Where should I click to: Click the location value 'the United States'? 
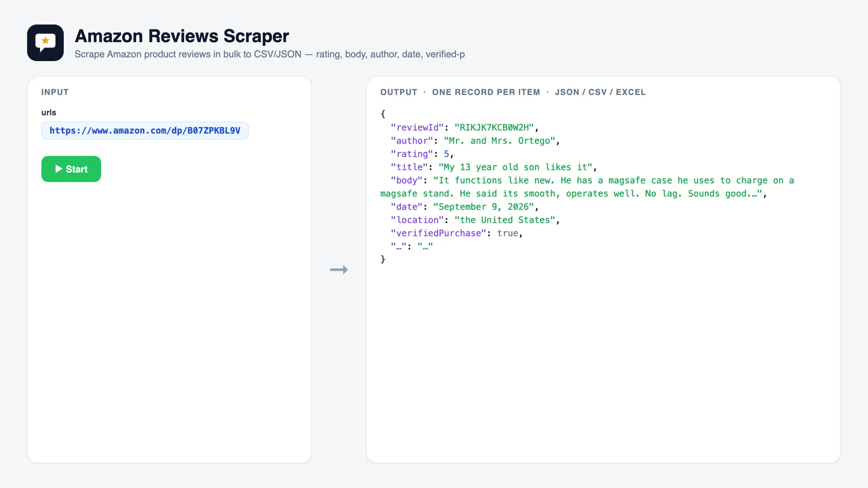pos(504,220)
